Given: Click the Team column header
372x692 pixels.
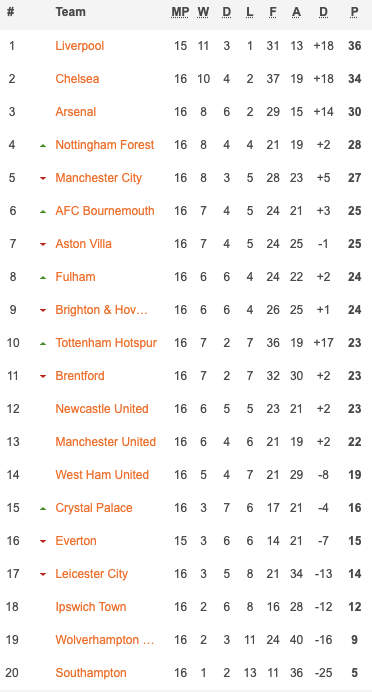Looking at the screenshot, I should coord(70,12).
